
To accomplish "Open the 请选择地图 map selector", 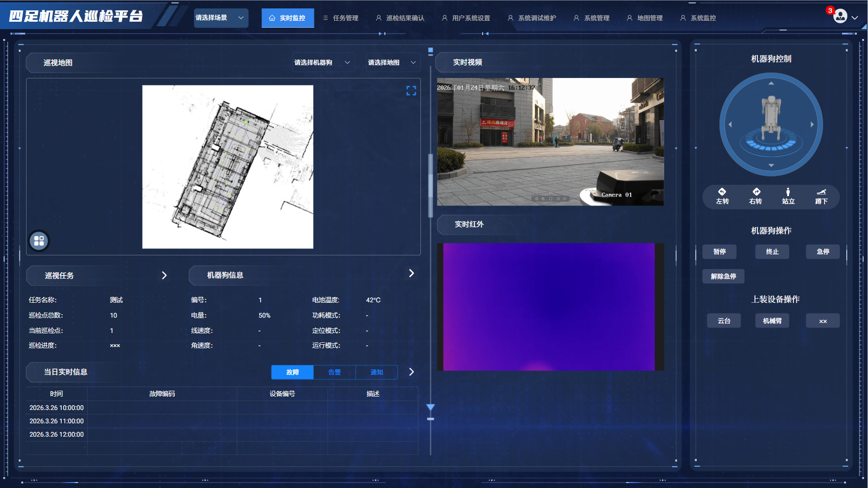I will (x=393, y=63).
